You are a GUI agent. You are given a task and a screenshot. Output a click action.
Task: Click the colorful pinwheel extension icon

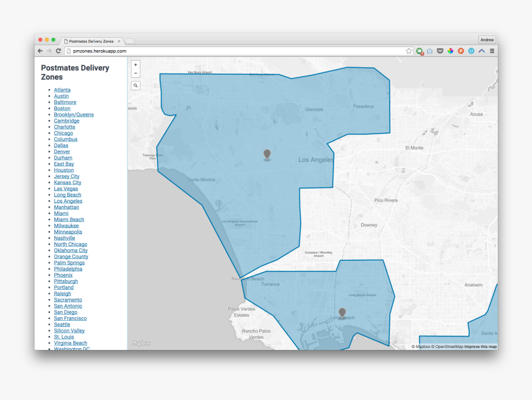click(450, 51)
